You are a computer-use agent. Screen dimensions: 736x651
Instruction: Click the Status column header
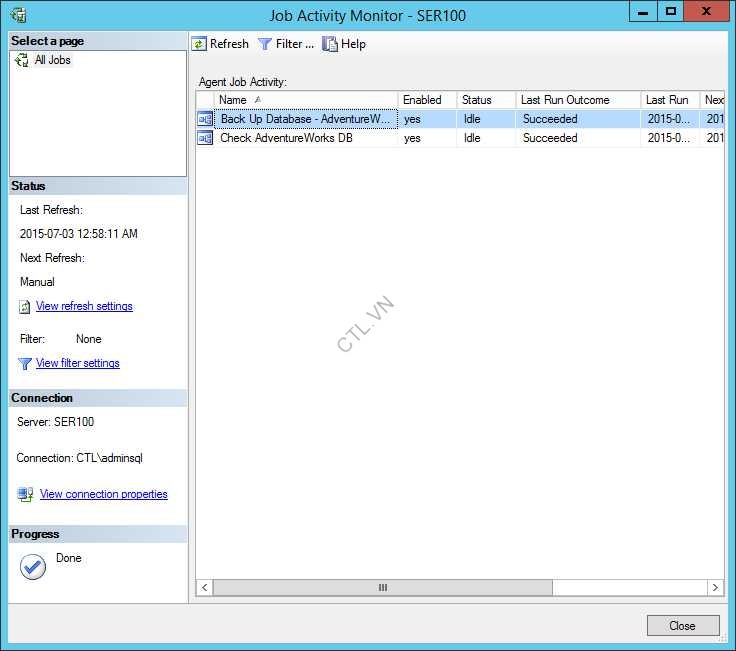point(485,100)
